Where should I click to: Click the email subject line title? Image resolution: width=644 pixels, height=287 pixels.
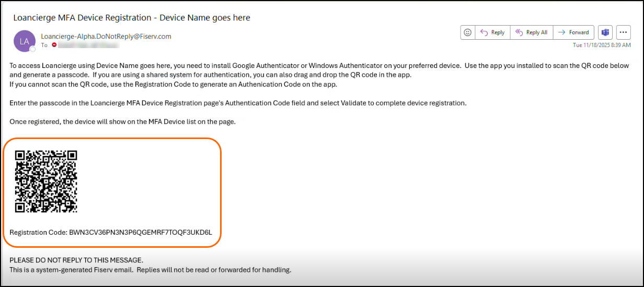[x=132, y=18]
